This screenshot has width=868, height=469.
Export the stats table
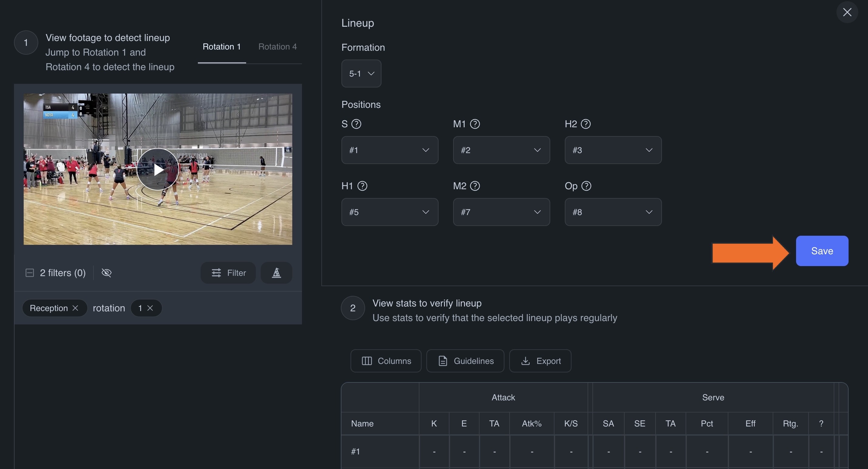tap(540, 361)
